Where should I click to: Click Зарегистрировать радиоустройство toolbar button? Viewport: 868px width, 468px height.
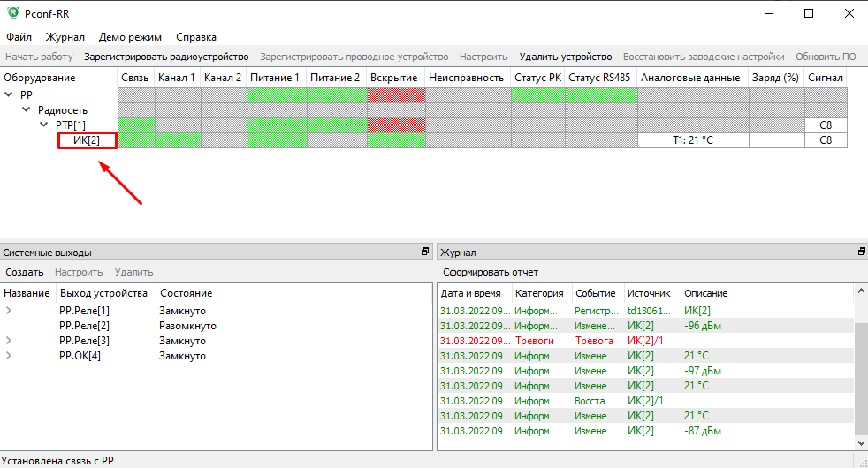tap(166, 57)
